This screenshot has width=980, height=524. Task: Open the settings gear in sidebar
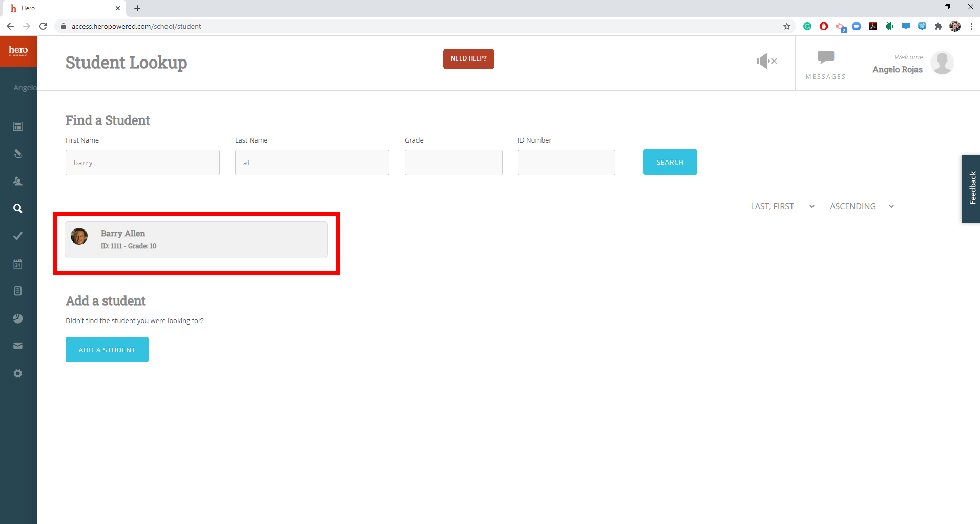pyautogui.click(x=18, y=373)
